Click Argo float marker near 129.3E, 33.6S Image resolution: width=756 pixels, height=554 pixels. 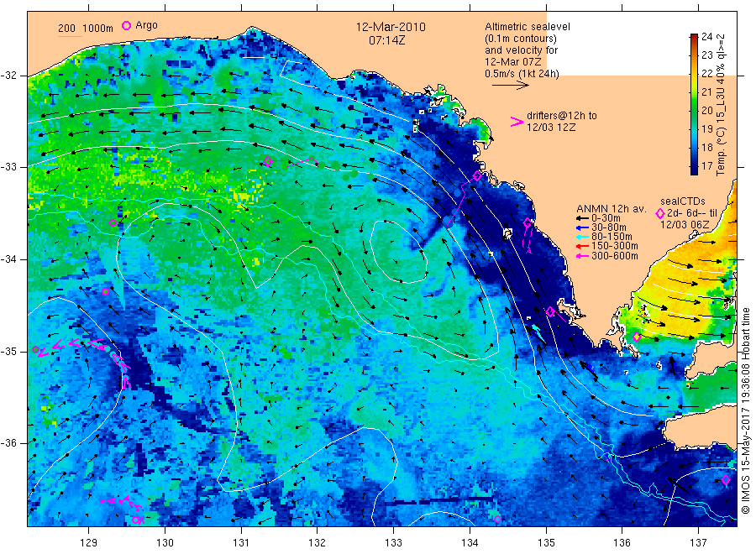click(113, 222)
